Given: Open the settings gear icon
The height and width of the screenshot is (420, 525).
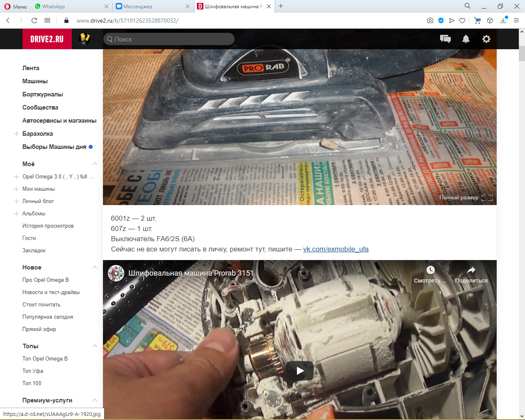Looking at the screenshot, I should click(x=486, y=39).
